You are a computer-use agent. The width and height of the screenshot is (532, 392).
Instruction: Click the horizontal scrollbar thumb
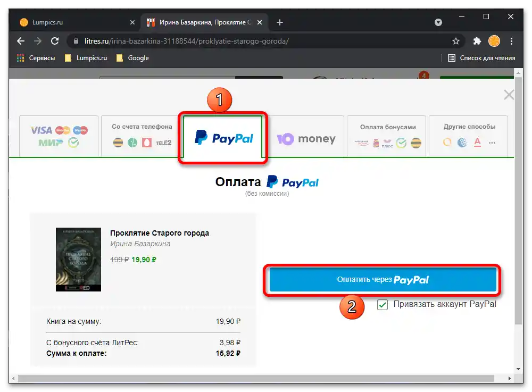pos(256,378)
